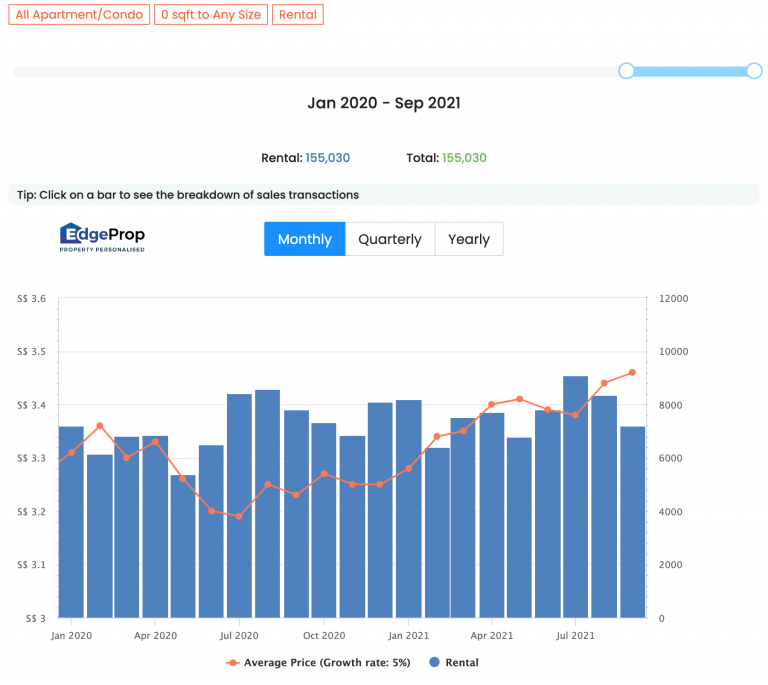Screen dimensions: 768x685
Task: Switch to Yearly view
Action: tap(469, 239)
